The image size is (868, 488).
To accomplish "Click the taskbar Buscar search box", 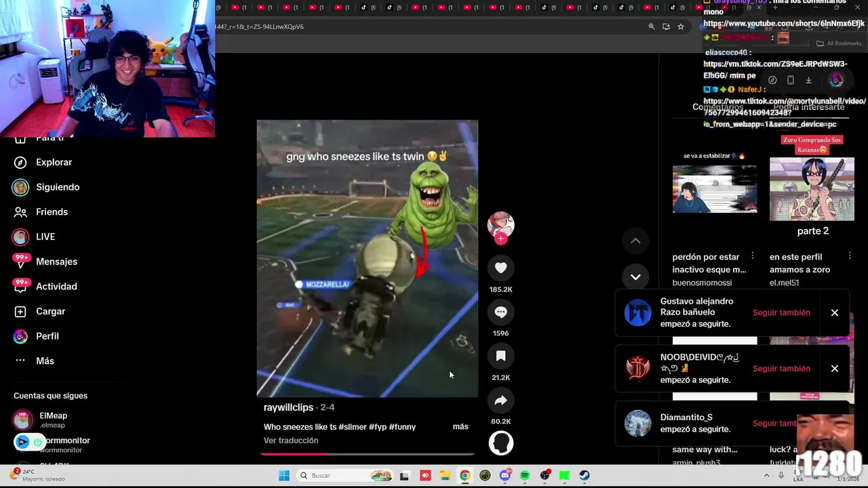I will point(346,475).
